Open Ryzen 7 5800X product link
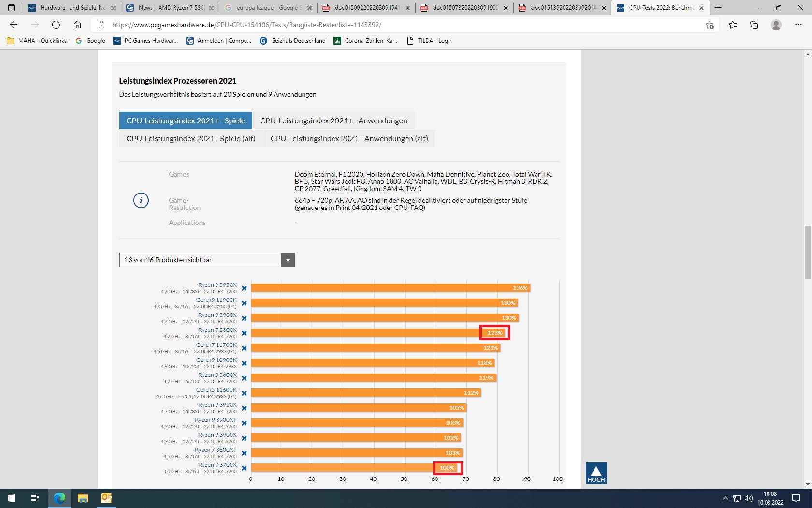Viewport: 812px width, 508px height. coord(217,330)
